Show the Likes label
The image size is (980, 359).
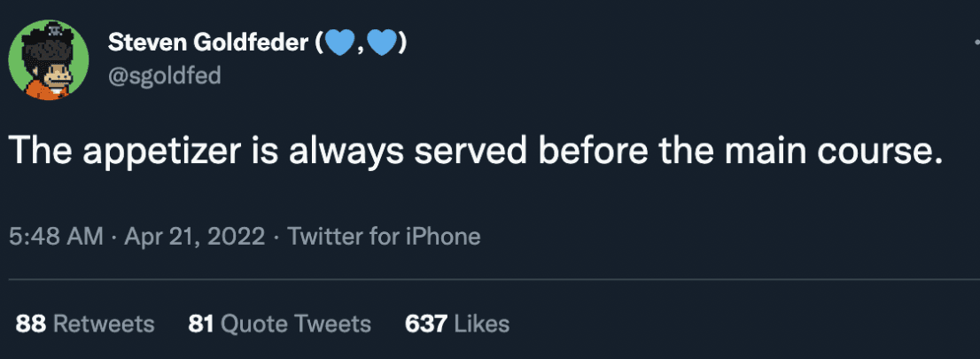481,324
